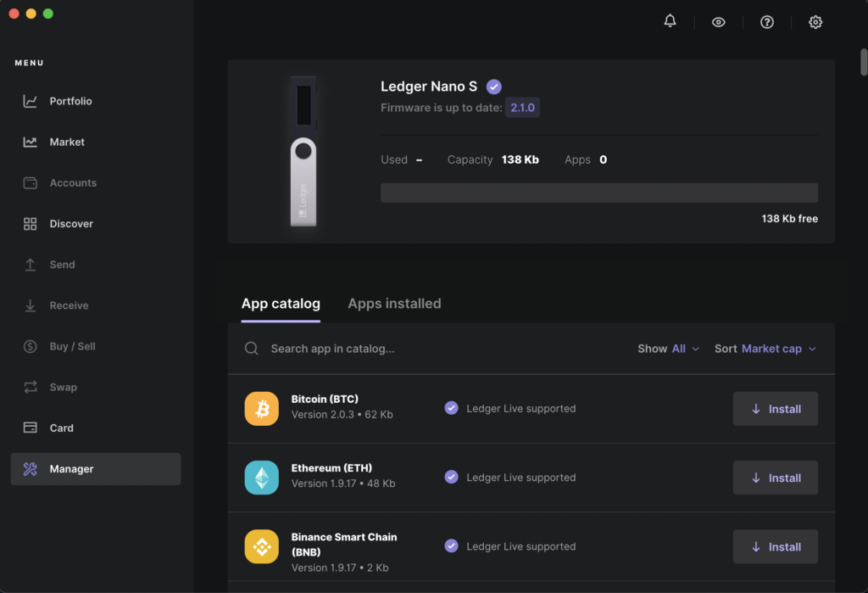Click the Ethereum app icon

(261, 478)
